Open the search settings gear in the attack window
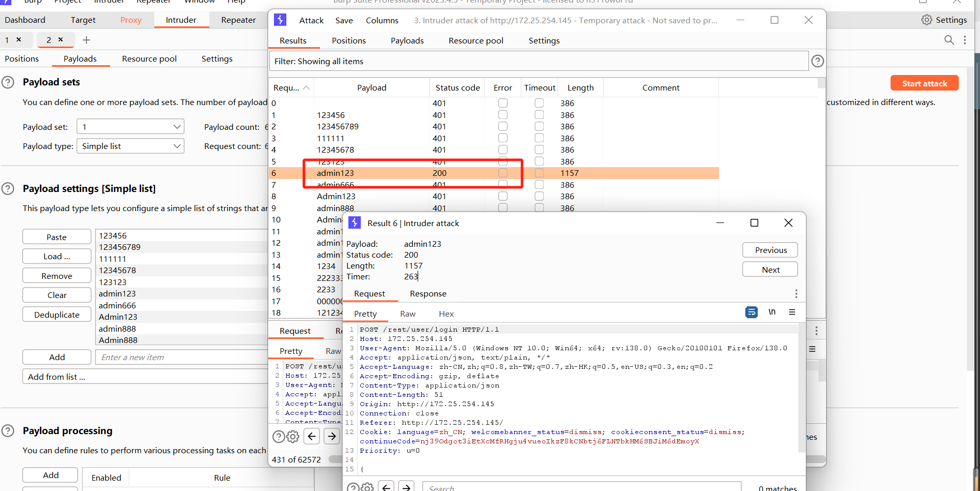 coord(293,437)
